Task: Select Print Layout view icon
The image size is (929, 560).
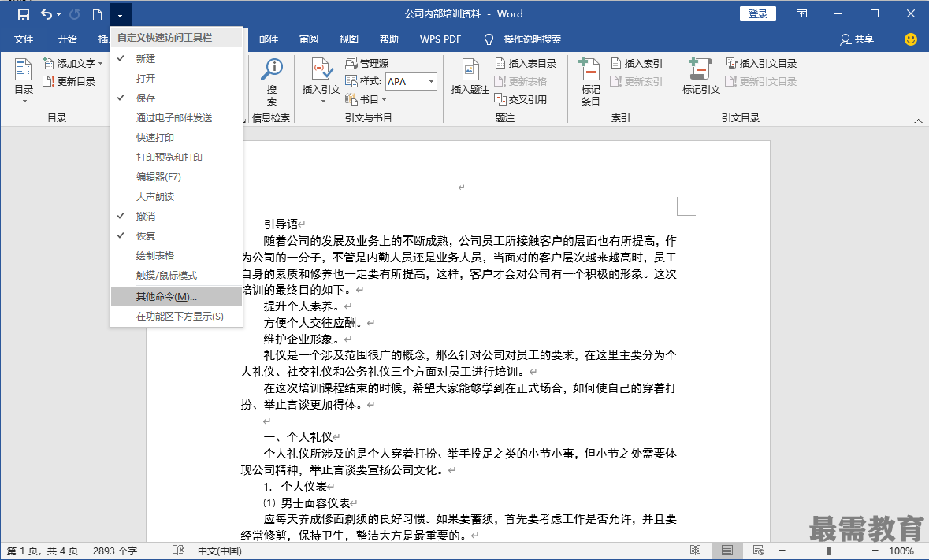Action: 727,550
